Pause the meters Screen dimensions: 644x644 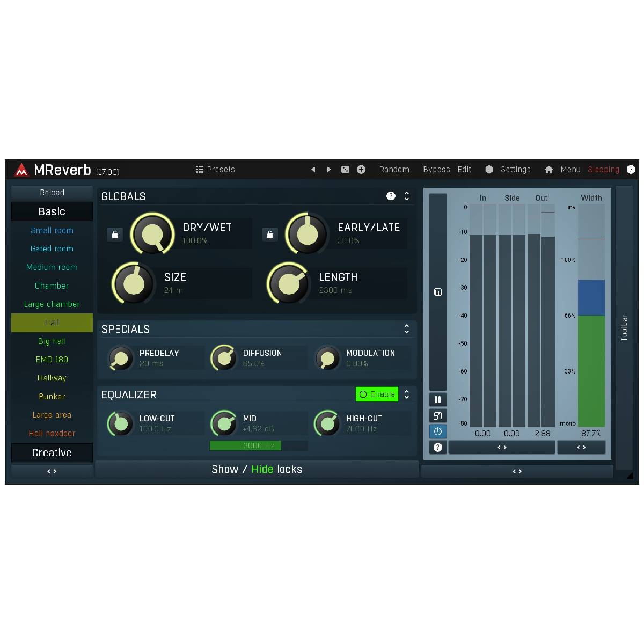click(438, 400)
